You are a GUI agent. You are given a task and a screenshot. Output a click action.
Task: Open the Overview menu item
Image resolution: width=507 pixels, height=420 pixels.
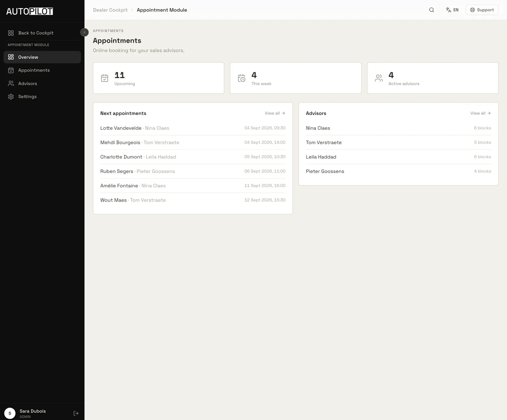42,57
